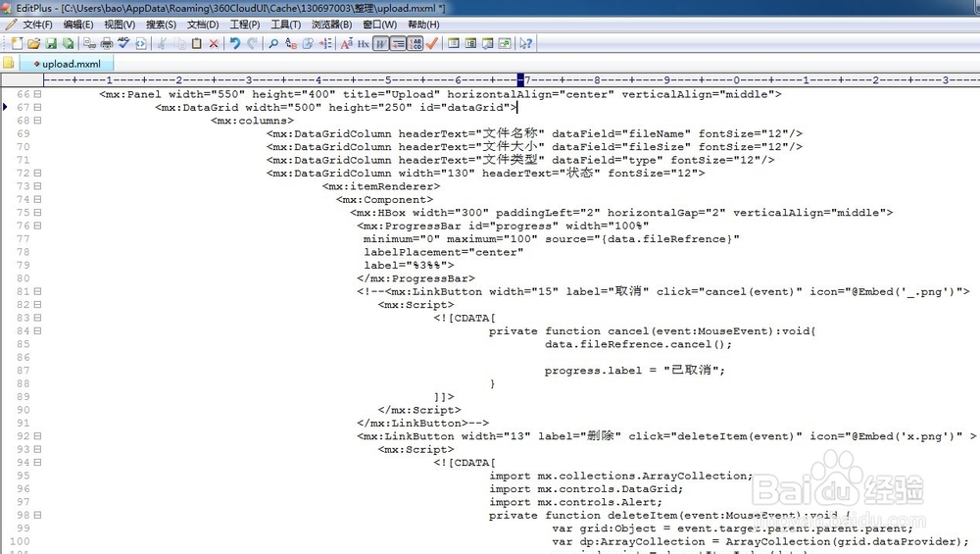Screen dimensions: 980x554
Task: Click the column ruler above the editor
Action: (512, 80)
